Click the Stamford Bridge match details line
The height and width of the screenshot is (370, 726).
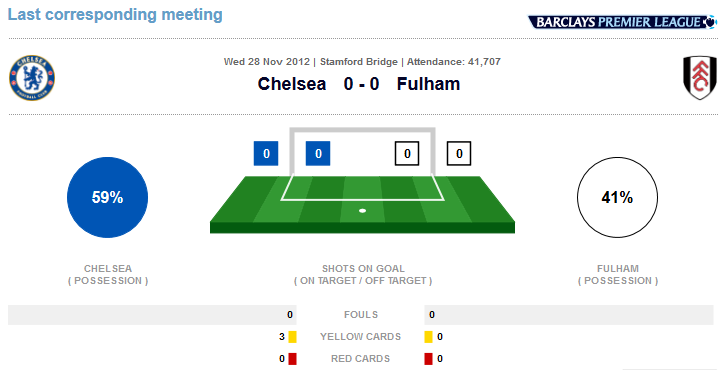pos(362,62)
